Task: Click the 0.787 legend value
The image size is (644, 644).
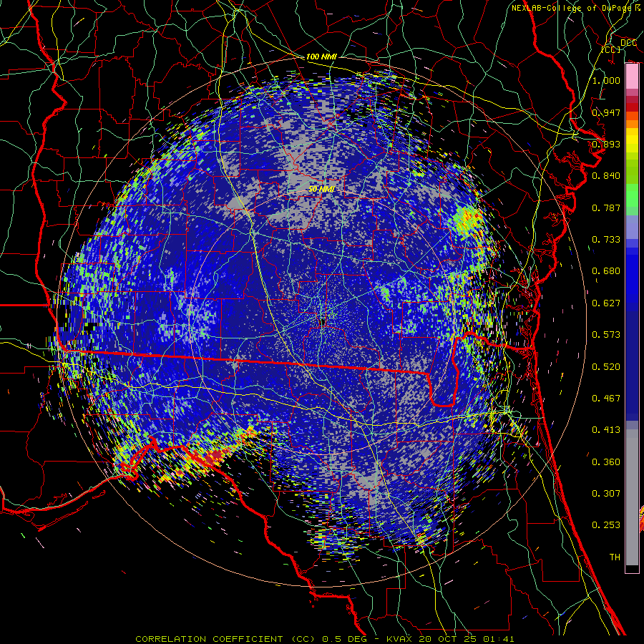Action: (x=606, y=208)
